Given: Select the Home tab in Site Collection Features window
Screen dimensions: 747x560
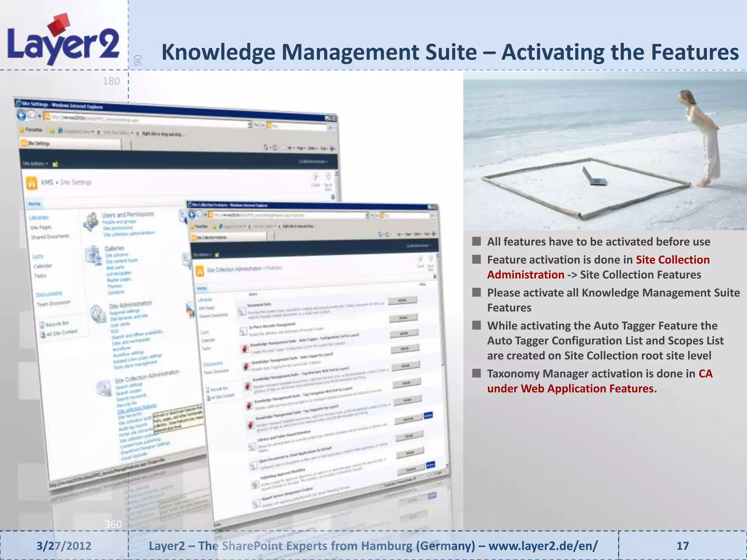Looking at the screenshot, I should tap(202, 288).
